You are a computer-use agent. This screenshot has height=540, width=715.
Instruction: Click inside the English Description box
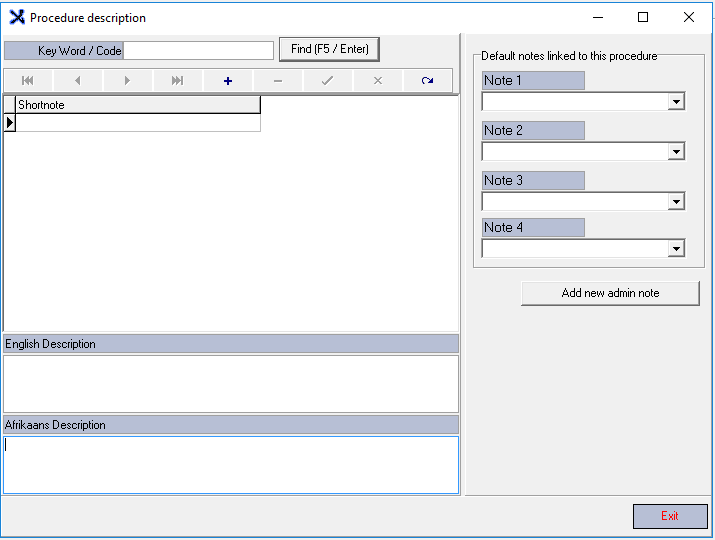pos(230,383)
